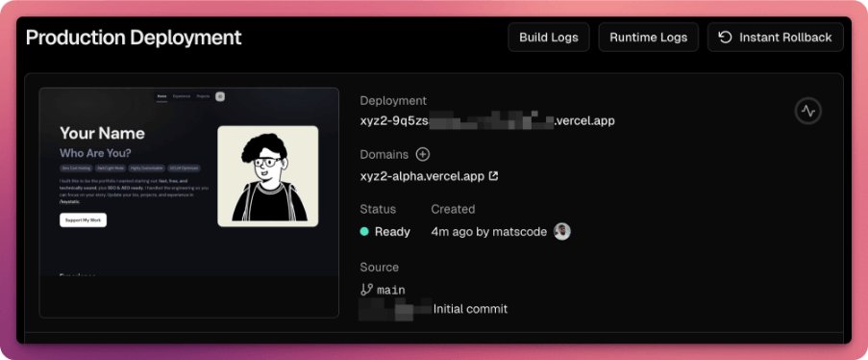This screenshot has width=868, height=360.
Task: Open the Initial commit link
Action: (x=470, y=309)
